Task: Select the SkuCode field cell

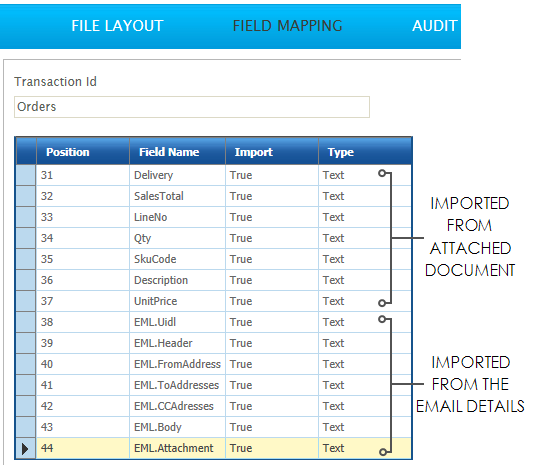Action: (x=177, y=259)
